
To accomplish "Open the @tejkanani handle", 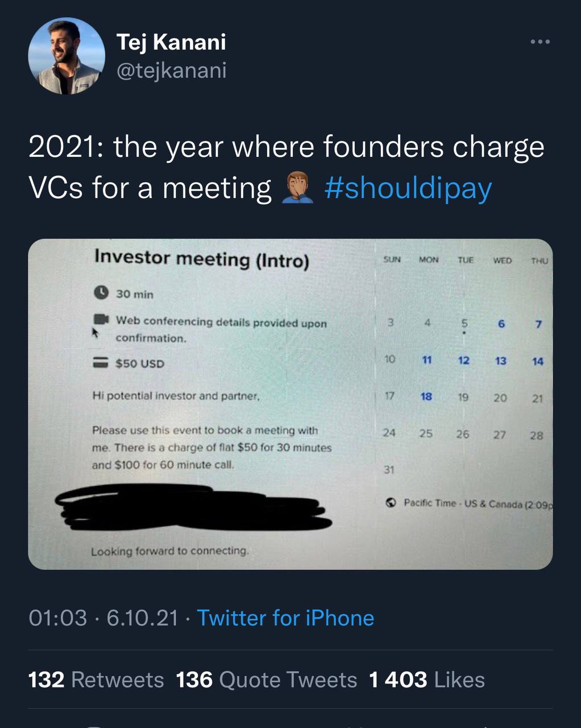I will [x=171, y=70].
